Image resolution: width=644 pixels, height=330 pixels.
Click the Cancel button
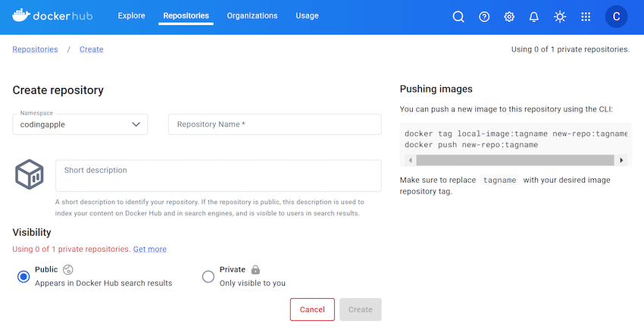click(312, 310)
